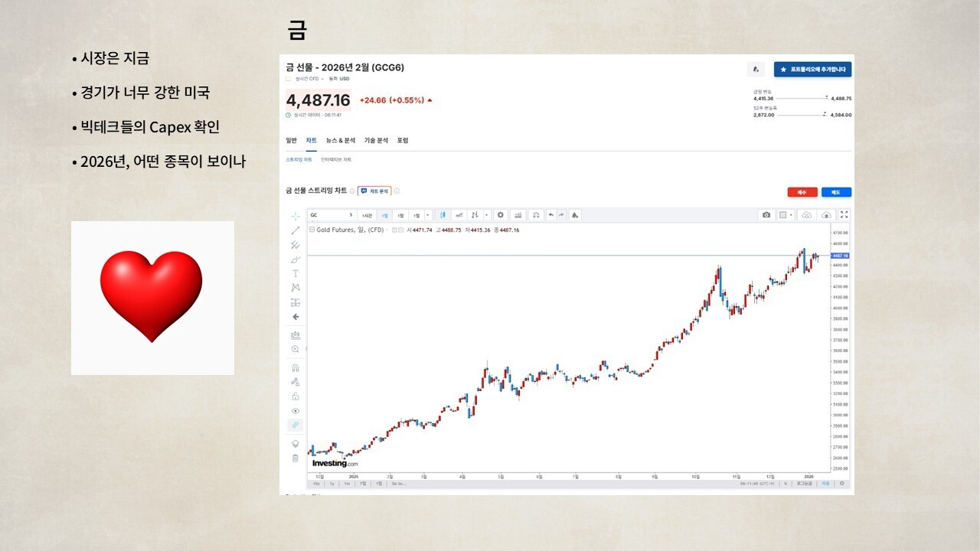Switch to the 기술 분석 tab
Image resolution: width=980 pixels, height=551 pixels.
click(376, 141)
